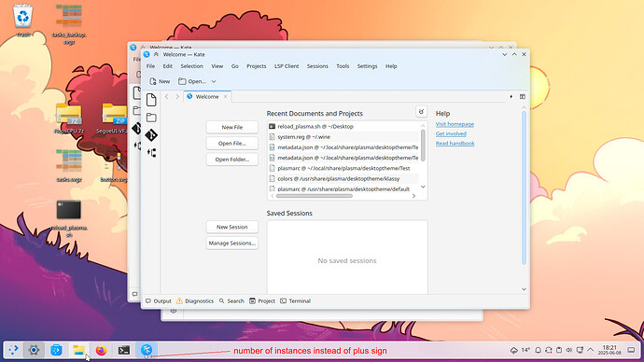The width and height of the screenshot is (644, 362).
Task: Open the Documents sidebar panel icon
Action: point(151,100)
